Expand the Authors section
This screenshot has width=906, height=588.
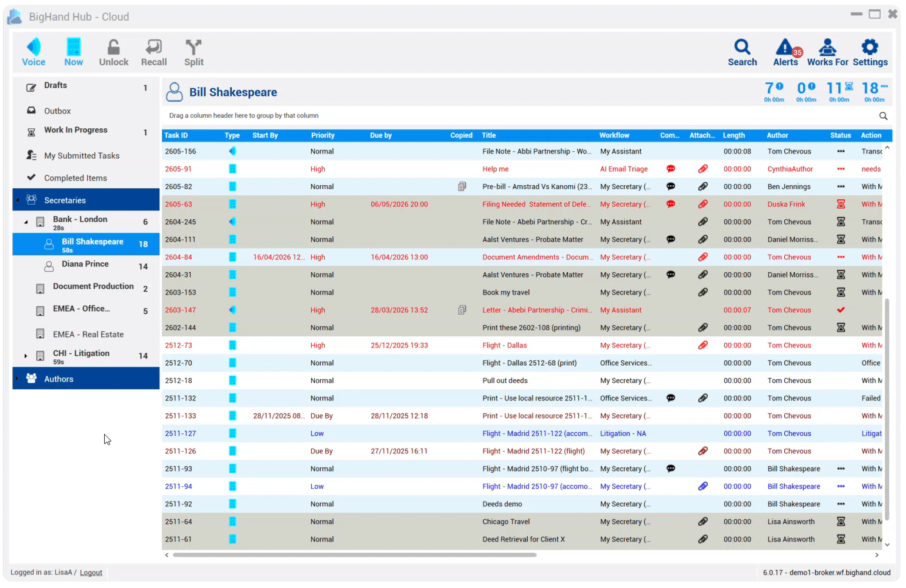point(17,379)
